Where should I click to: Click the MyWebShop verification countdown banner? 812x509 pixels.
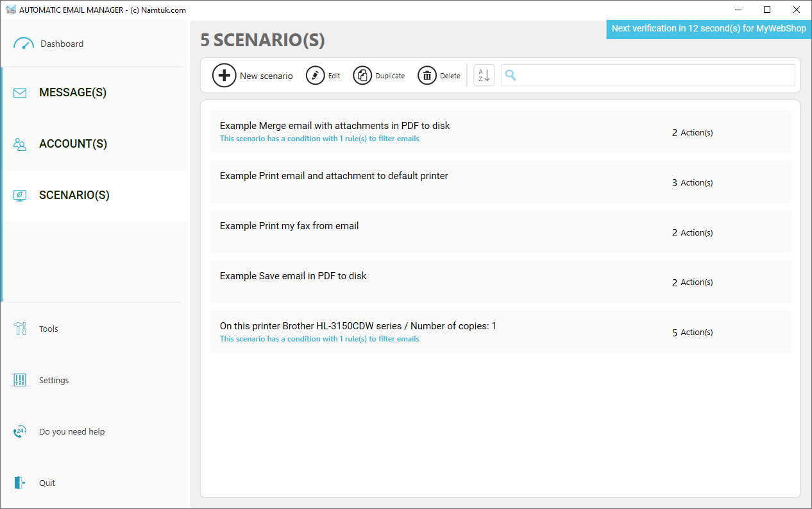coord(708,29)
